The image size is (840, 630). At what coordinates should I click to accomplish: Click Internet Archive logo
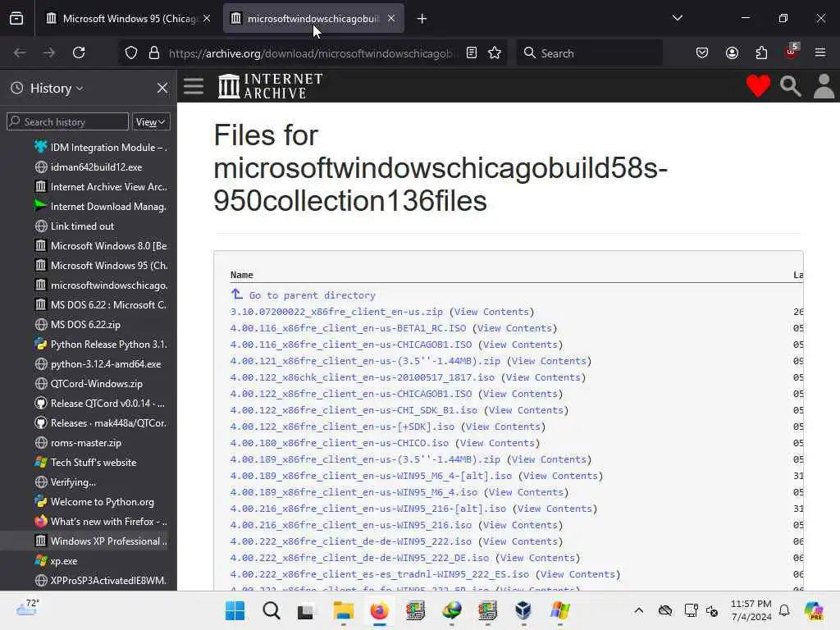[x=270, y=86]
